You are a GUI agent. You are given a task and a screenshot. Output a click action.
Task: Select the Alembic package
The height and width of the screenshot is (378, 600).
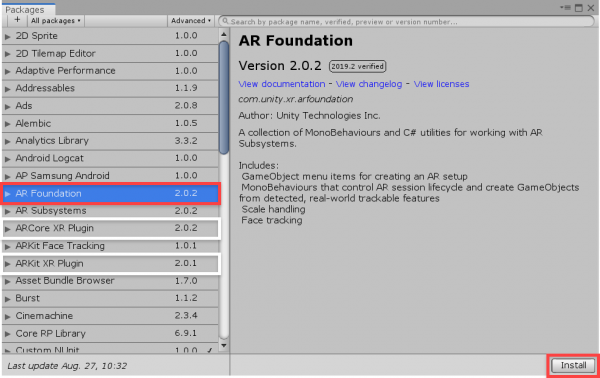pos(110,124)
